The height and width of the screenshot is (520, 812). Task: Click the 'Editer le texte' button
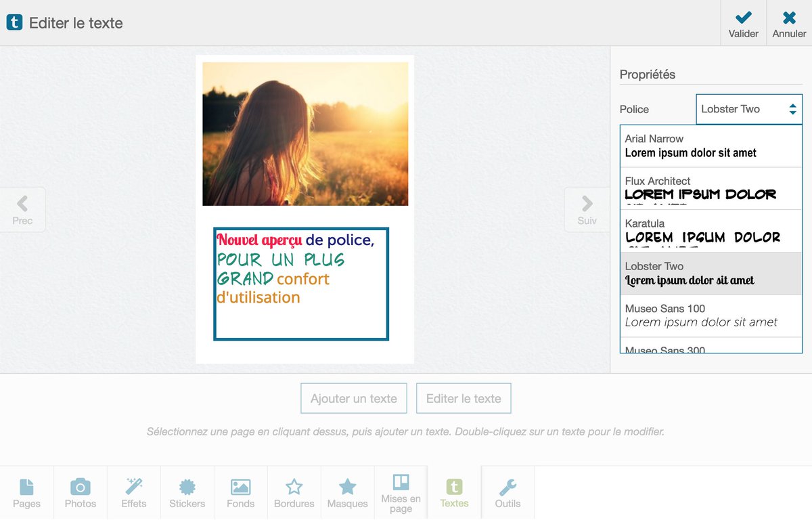(464, 398)
